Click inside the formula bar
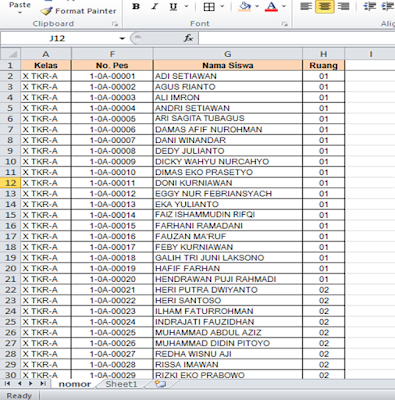This screenshot has width=395, height=400. (x=297, y=38)
